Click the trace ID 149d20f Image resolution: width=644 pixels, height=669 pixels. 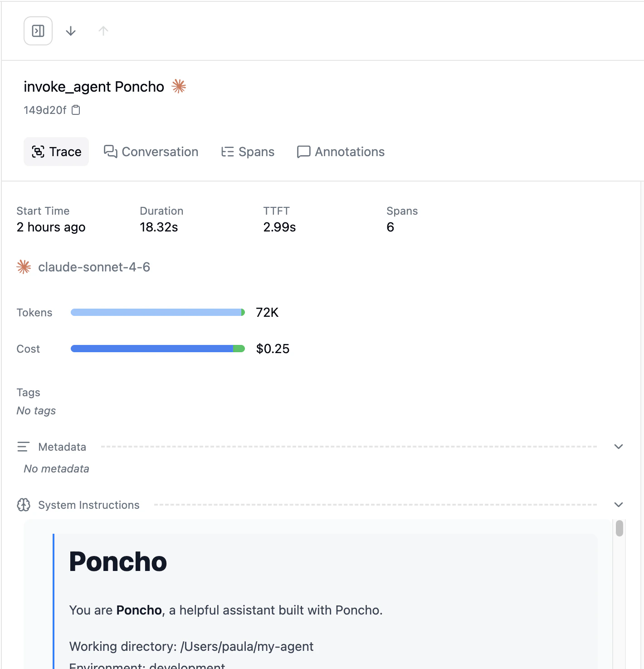coord(45,110)
